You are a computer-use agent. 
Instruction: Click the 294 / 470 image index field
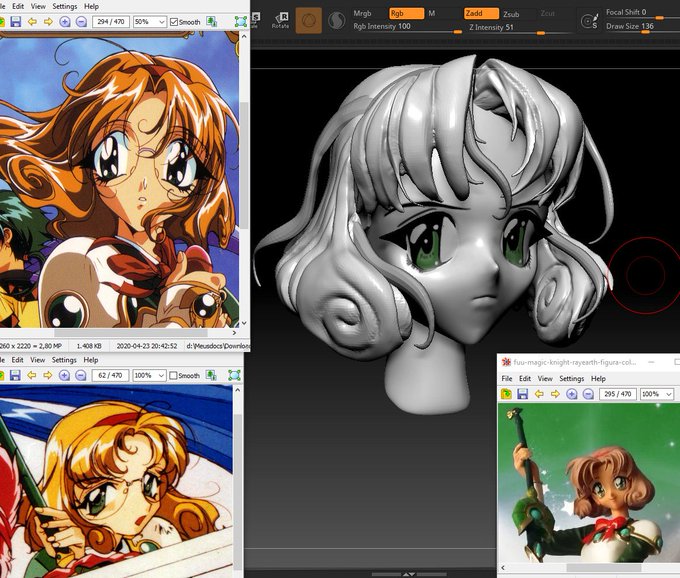[x=111, y=22]
